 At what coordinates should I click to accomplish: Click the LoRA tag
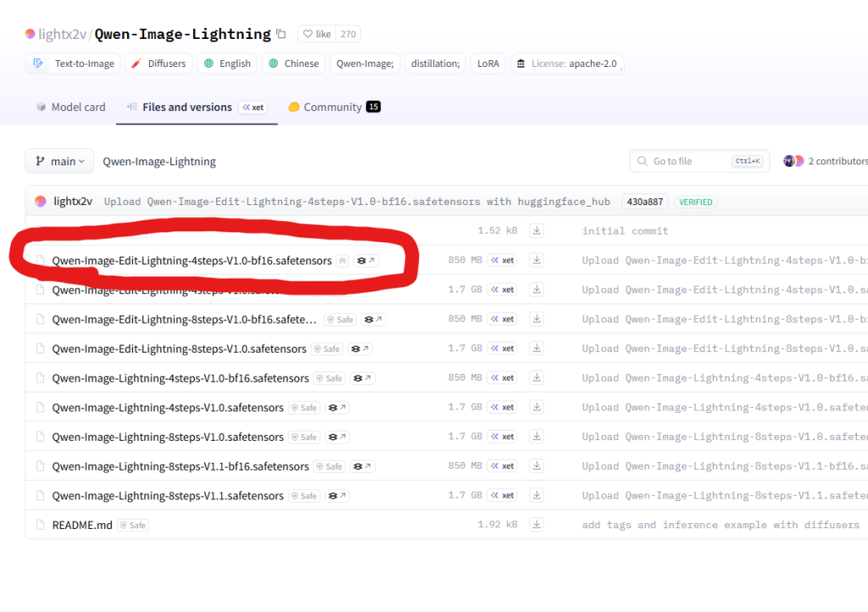(x=487, y=64)
